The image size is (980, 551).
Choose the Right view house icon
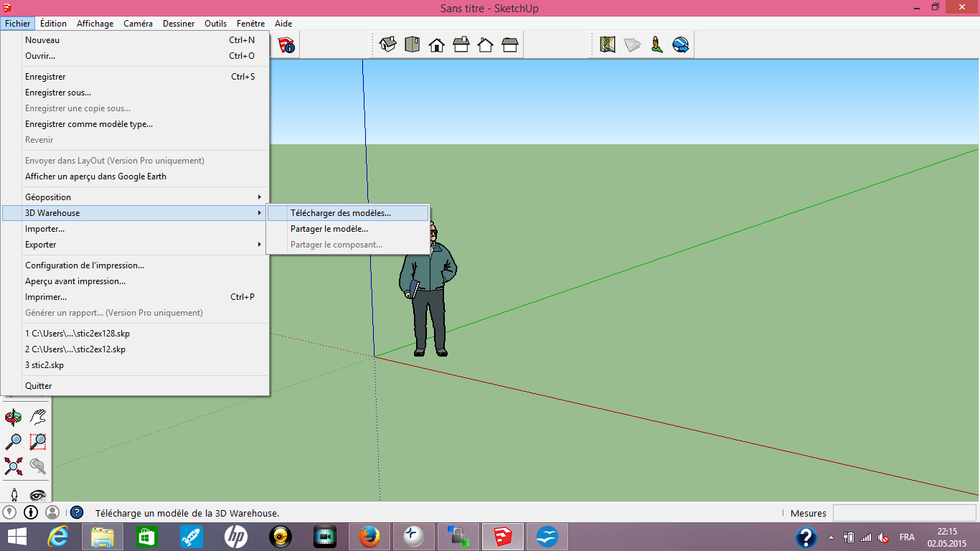461,44
